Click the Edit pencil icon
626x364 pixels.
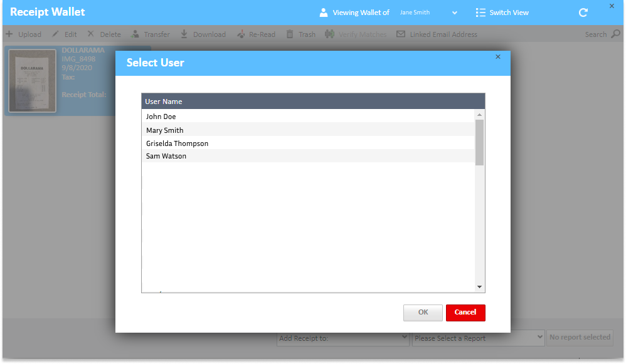pos(56,34)
